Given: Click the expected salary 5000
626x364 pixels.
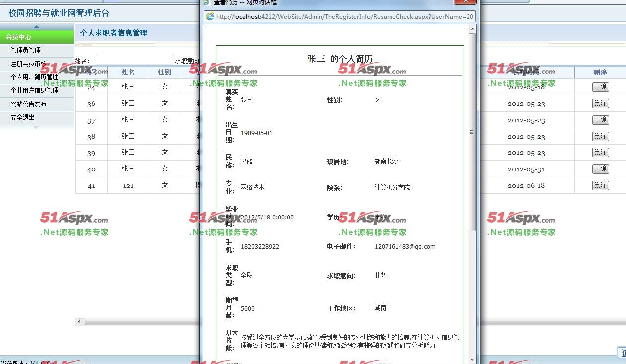Looking at the screenshot, I should tap(248, 308).
